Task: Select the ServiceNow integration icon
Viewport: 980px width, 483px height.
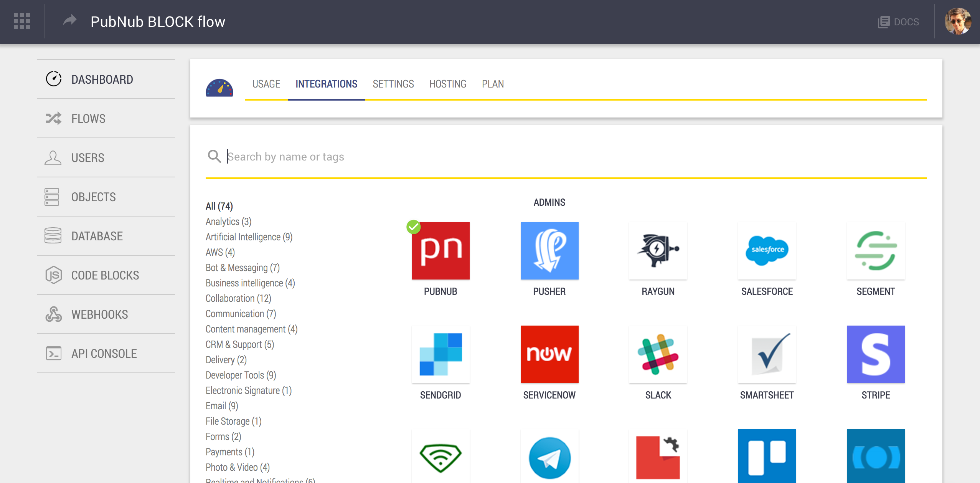Action: point(549,354)
